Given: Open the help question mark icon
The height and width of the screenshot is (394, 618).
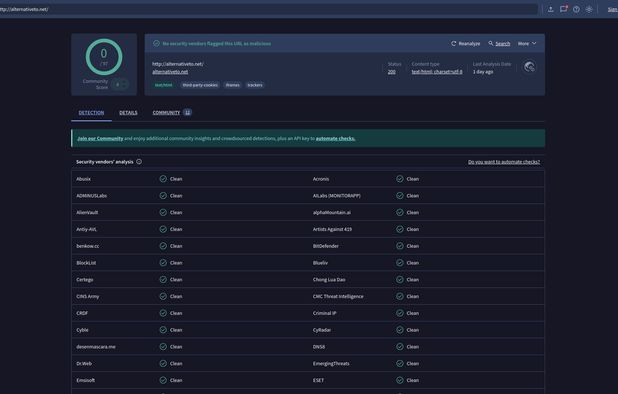Looking at the screenshot, I should 576,9.
